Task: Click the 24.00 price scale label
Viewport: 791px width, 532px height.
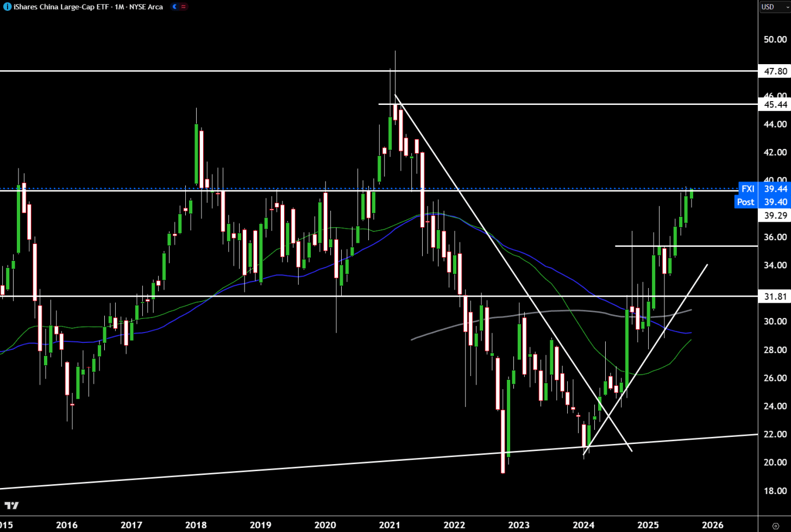Action: point(775,406)
